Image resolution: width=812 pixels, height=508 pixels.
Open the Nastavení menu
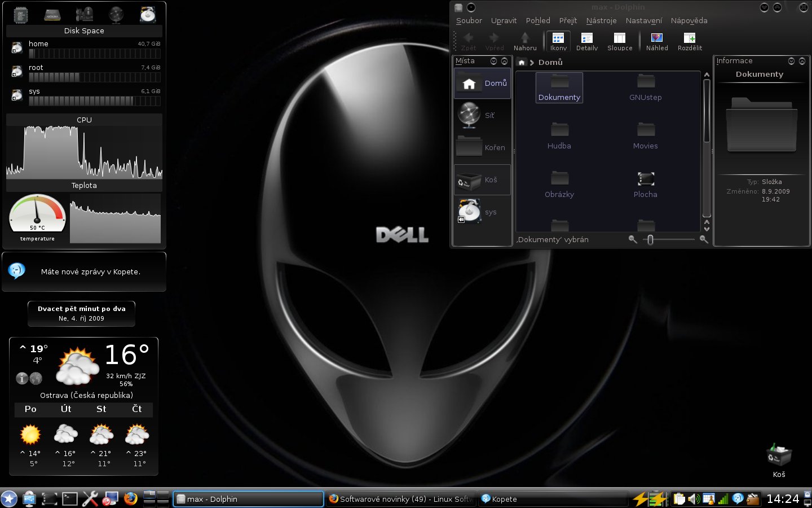coord(644,20)
